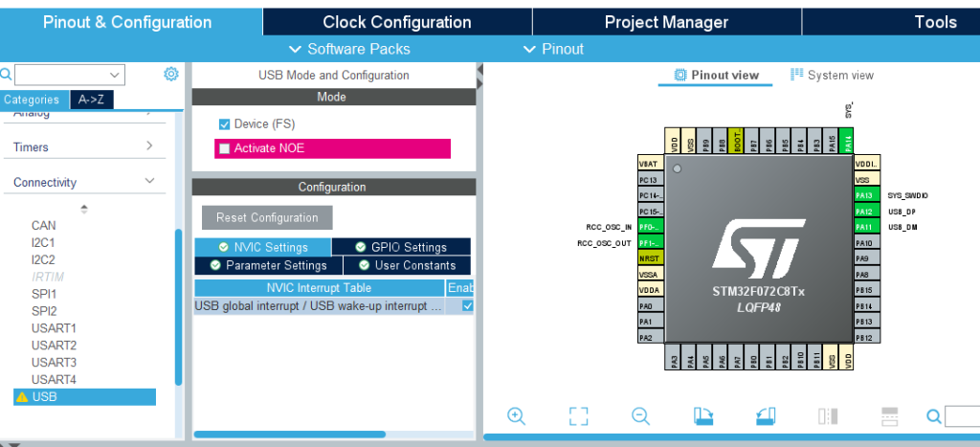Screen dimensions: 980x447
Task: Select SPI2 in Connectivity list
Action: coord(44,311)
